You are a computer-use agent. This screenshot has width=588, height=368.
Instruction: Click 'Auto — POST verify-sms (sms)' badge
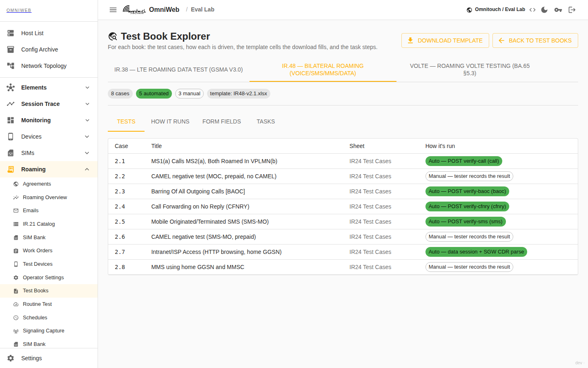point(465,222)
